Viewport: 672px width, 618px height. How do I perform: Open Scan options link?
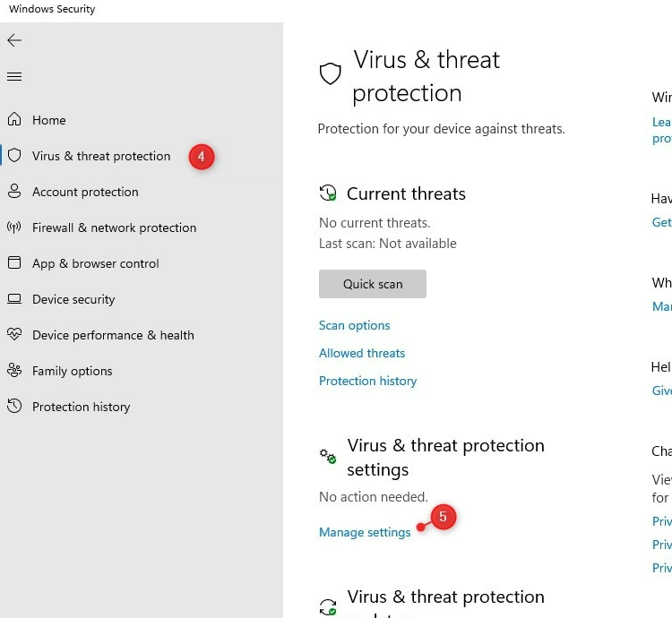(355, 325)
